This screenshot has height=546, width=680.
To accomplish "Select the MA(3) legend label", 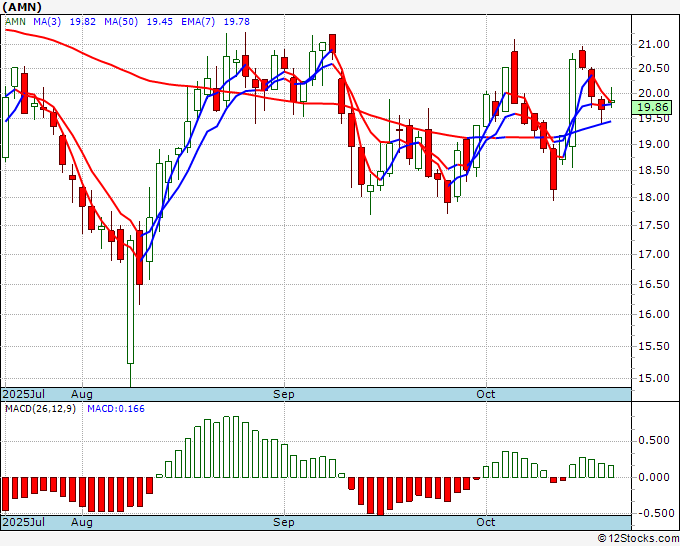I will (x=47, y=22).
